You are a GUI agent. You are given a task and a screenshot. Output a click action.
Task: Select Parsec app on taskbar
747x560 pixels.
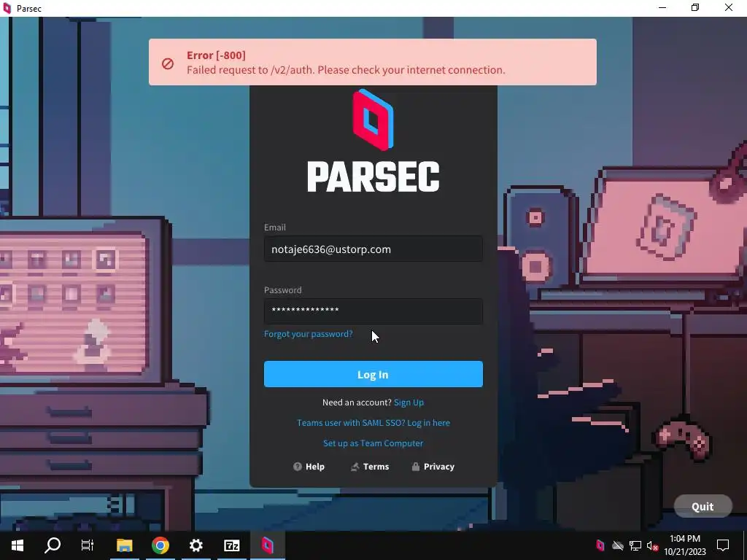tap(267, 545)
